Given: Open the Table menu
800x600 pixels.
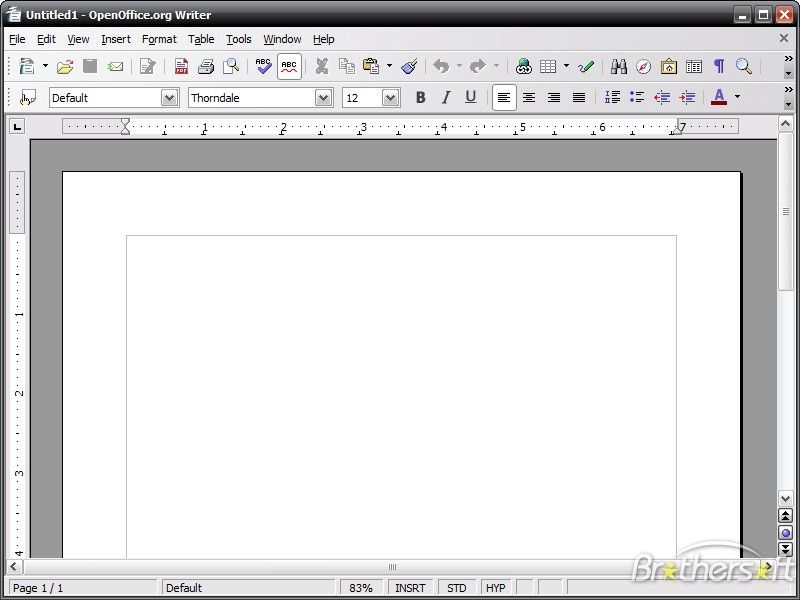Looking at the screenshot, I should tap(201, 39).
